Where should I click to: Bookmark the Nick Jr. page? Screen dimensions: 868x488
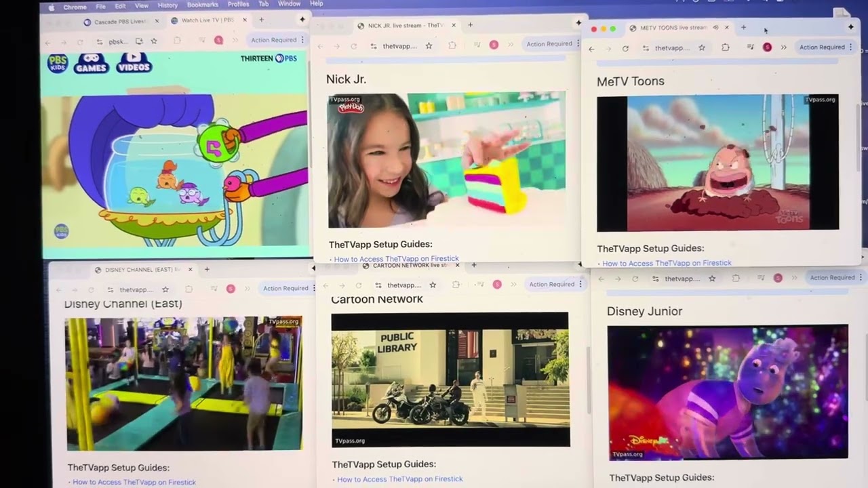click(429, 46)
